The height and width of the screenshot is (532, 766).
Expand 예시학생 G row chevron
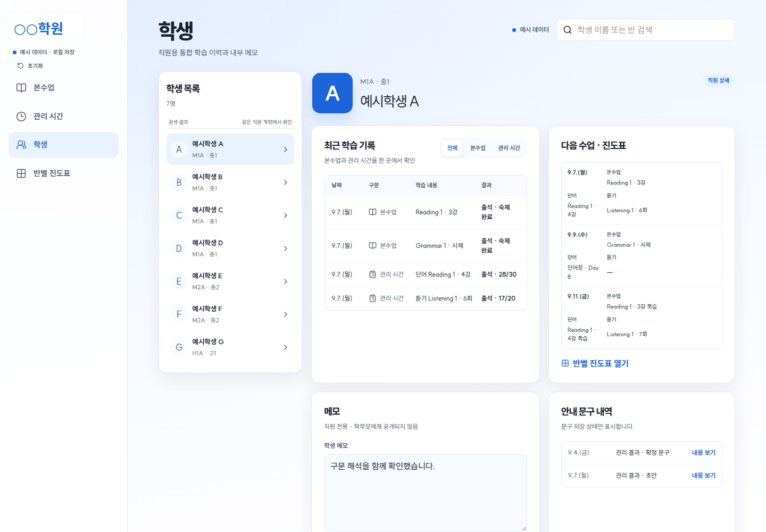(286, 347)
